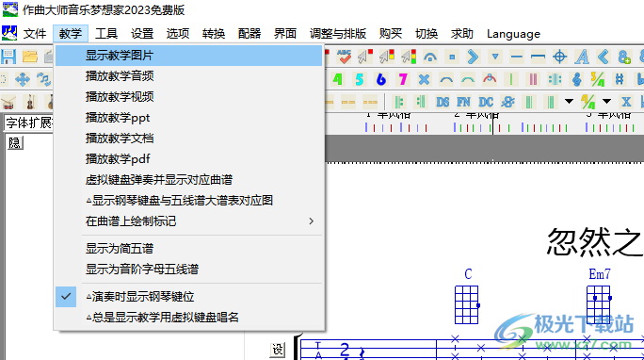Screen dimensions: 644x360
Task: Choose 显示钢琴键盘与五线谱大谱表对应图
Action: coord(189,201)
